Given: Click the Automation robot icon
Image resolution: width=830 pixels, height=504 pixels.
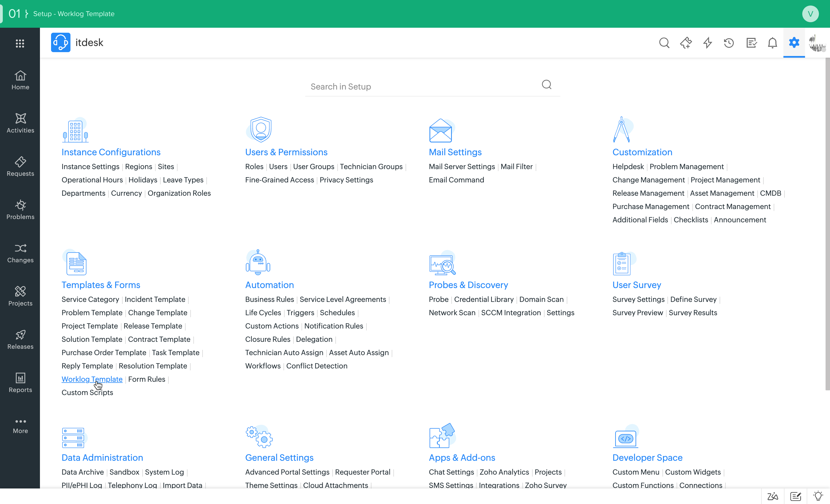Looking at the screenshot, I should pyautogui.click(x=258, y=262).
